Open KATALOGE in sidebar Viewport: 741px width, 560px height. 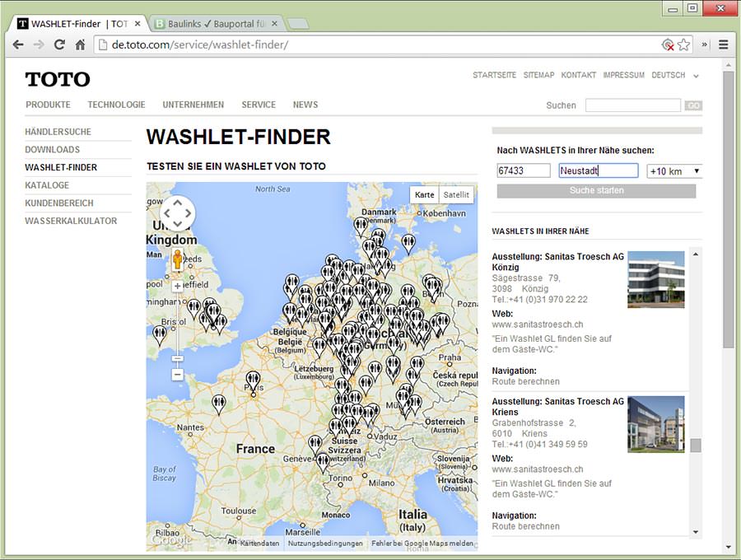pyautogui.click(x=47, y=185)
